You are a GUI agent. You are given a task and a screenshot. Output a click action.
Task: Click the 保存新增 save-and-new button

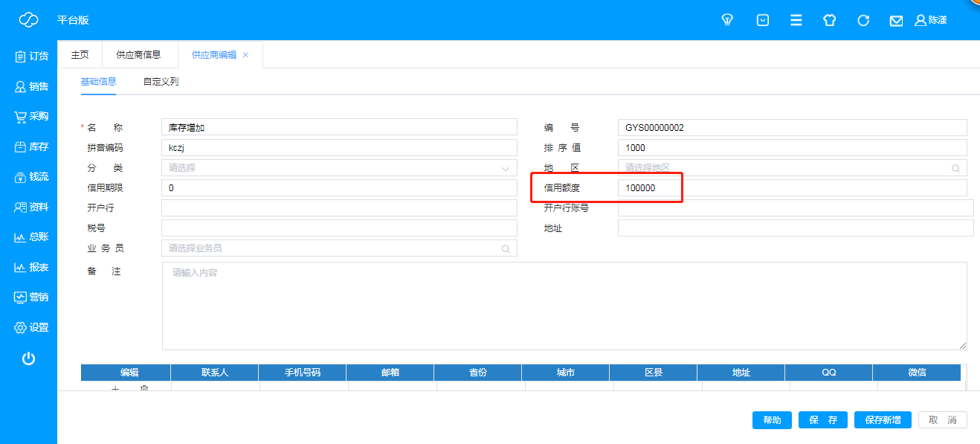[x=883, y=420]
